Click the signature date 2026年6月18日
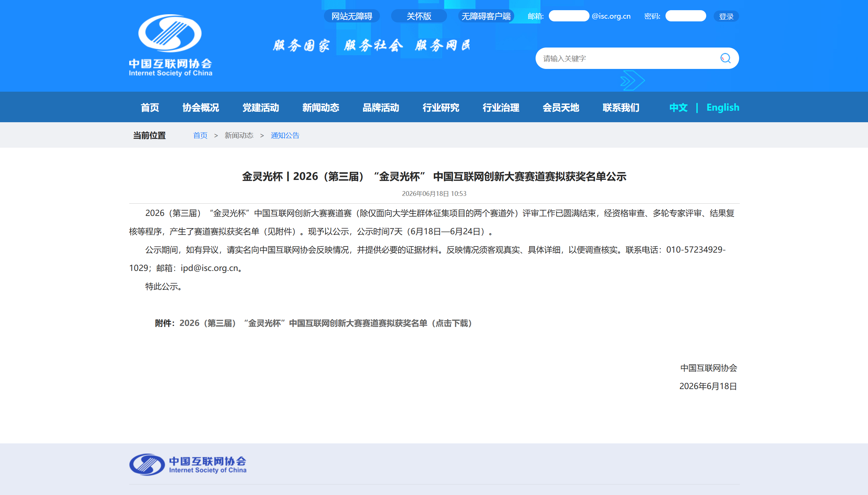868x495 pixels. [708, 386]
